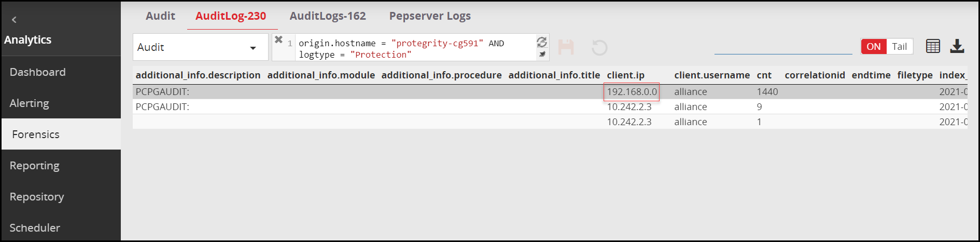Toggle the Tail ON switch

click(887, 47)
